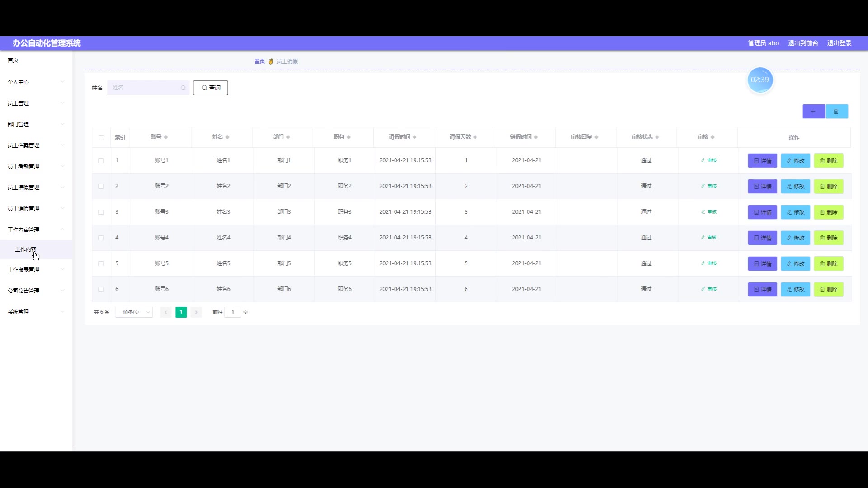Go to 首页 in sidebar
Image resolution: width=868 pixels, height=488 pixels.
(x=13, y=60)
